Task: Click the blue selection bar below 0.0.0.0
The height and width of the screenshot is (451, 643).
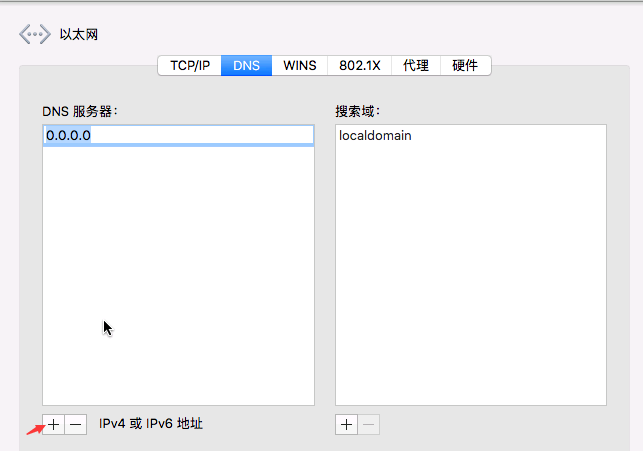Action: [178, 145]
